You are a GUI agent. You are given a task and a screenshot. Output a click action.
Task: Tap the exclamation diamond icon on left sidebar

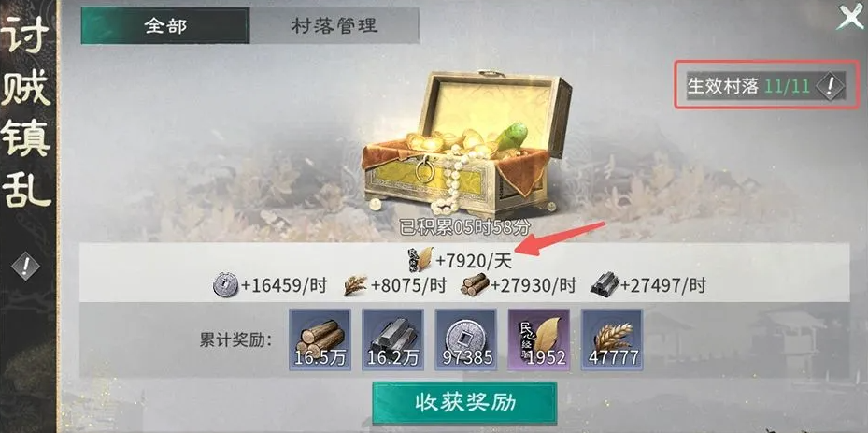25,267
